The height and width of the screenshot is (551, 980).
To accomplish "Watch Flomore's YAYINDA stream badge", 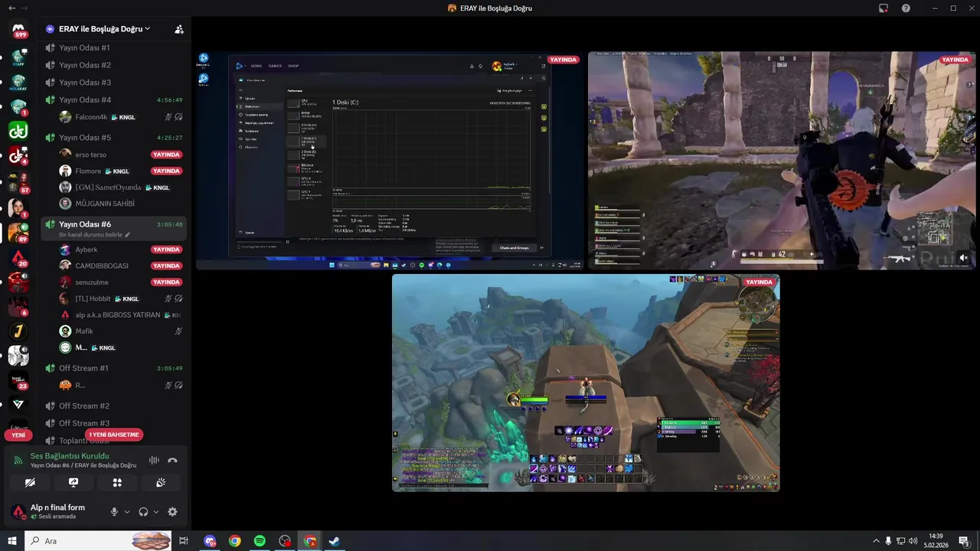I will click(166, 171).
